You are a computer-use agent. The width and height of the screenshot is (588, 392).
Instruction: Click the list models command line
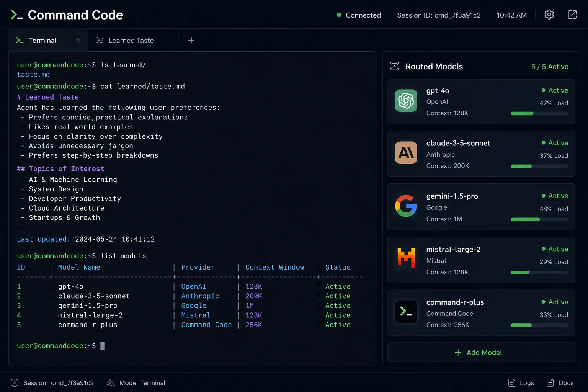click(x=82, y=256)
